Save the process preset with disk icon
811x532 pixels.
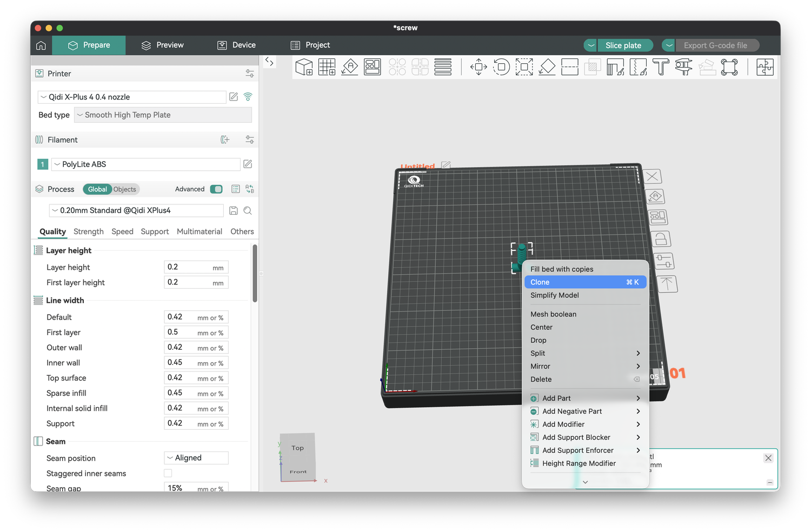234,211
